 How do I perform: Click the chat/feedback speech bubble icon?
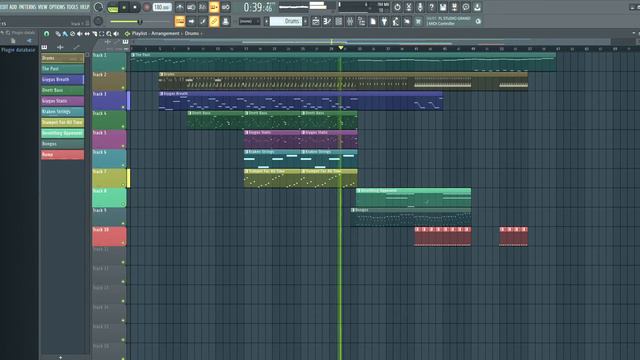(466, 7)
